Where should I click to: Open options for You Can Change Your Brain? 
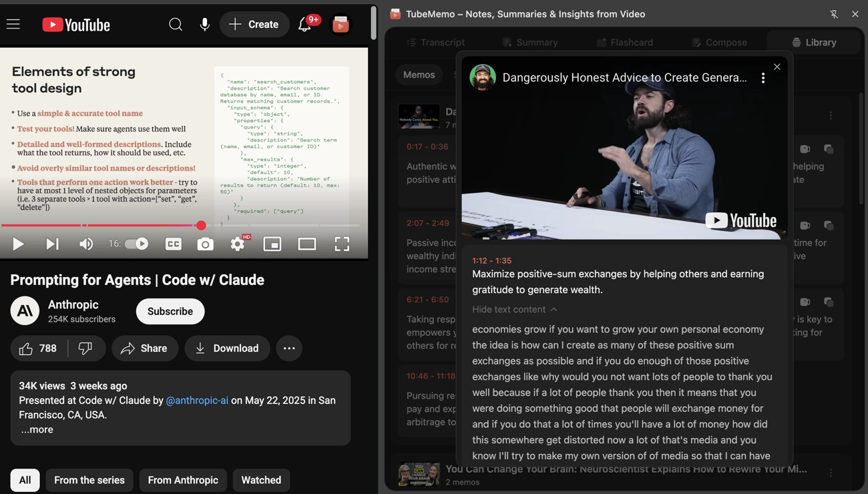[831, 473]
